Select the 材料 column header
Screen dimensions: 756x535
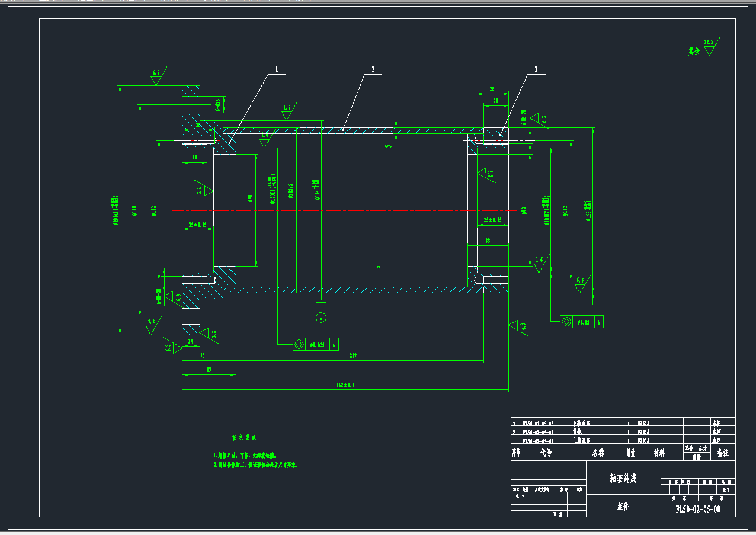[x=659, y=453]
